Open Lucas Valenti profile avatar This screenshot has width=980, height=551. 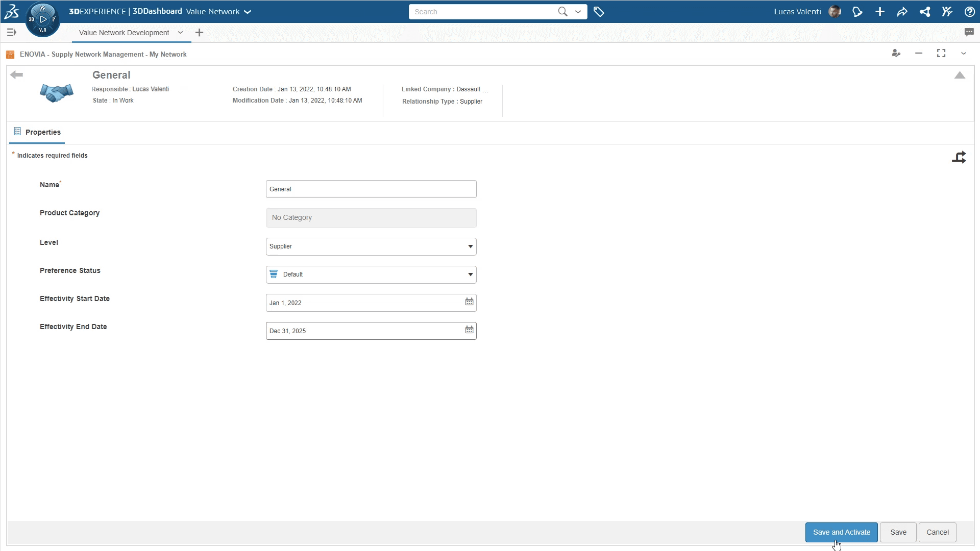pyautogui.click(x=835, y=11)
